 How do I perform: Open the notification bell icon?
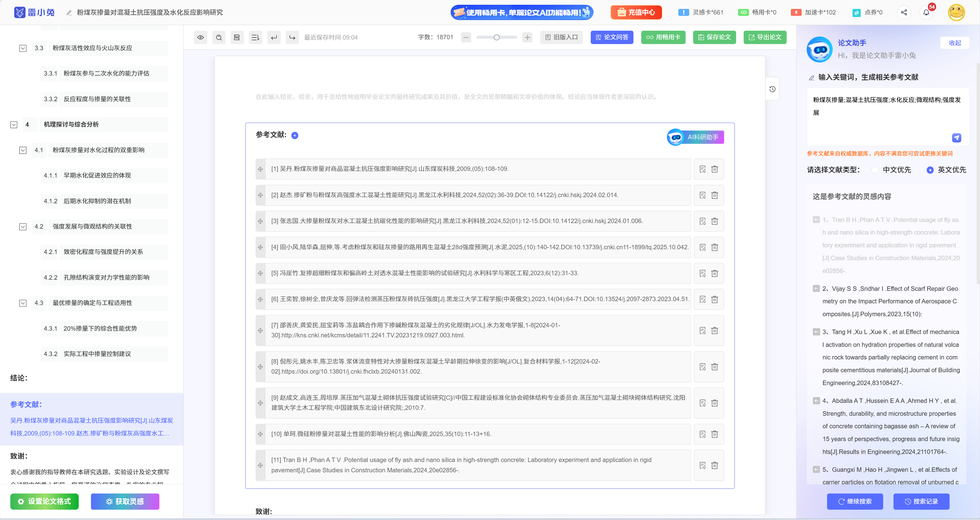(x=926, y=13)
